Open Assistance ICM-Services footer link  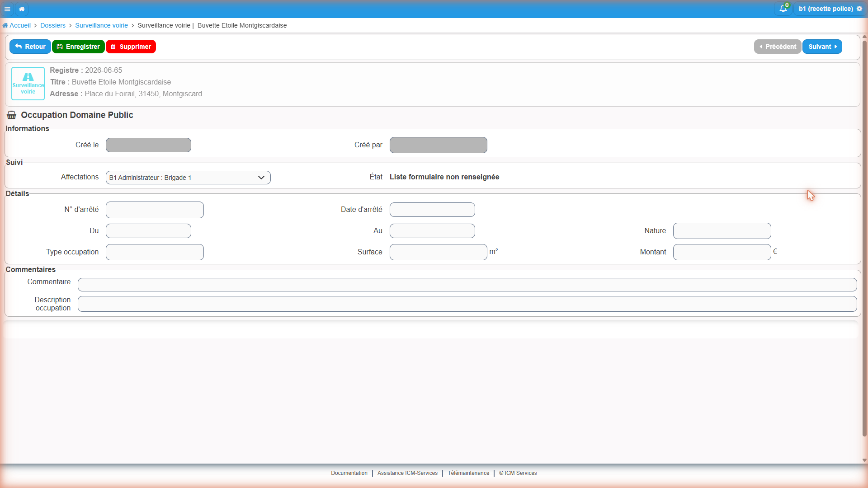(x=407, y=473)
